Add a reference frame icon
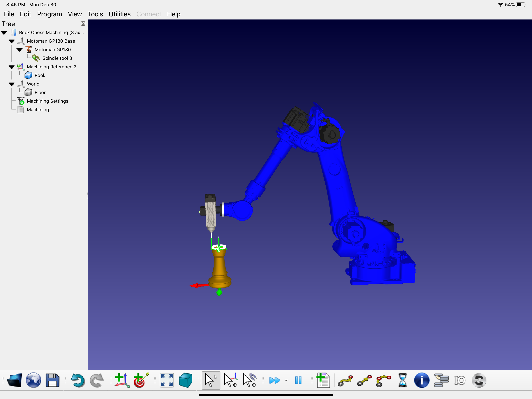 122,380
